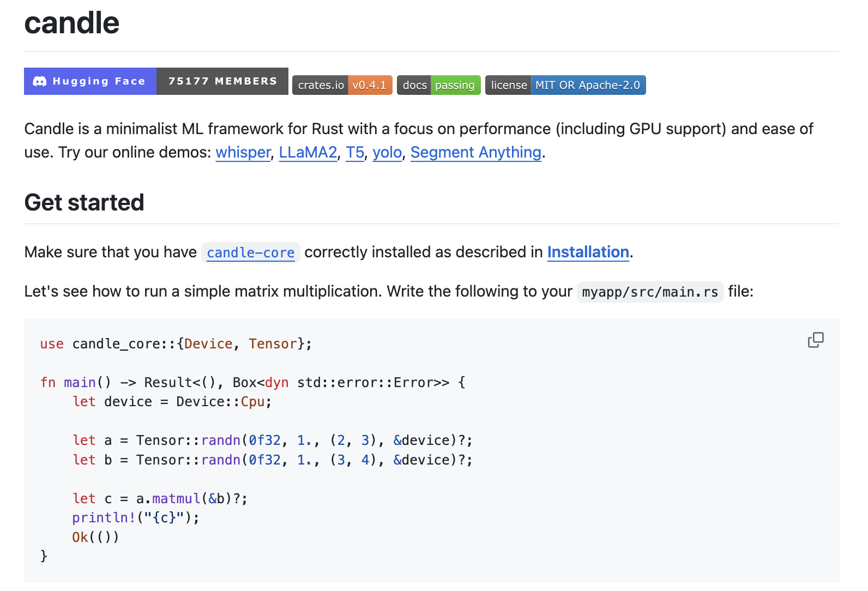
Task: Click the Discord logo on the Hugging Face badge
Action: (x=39, y=81)
